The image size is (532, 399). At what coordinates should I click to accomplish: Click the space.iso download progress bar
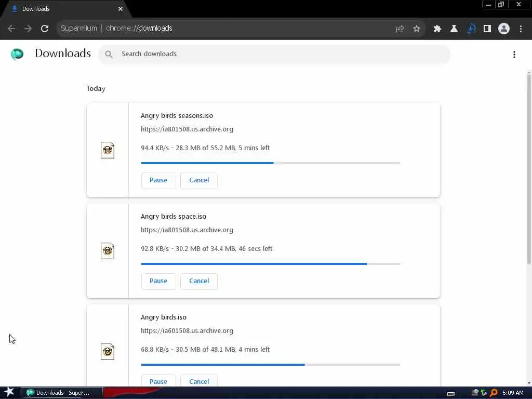(270, 264)
